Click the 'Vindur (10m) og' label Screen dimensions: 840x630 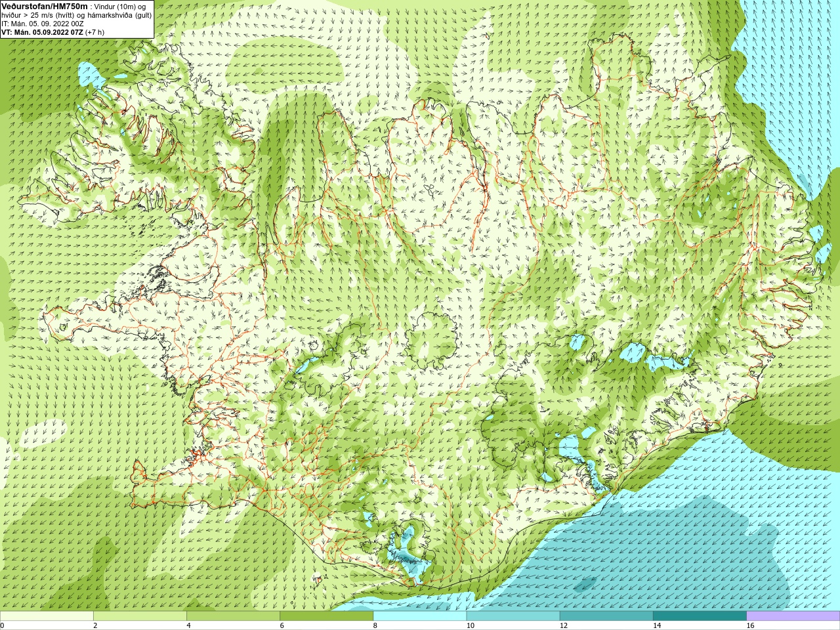tap(120, 7)
